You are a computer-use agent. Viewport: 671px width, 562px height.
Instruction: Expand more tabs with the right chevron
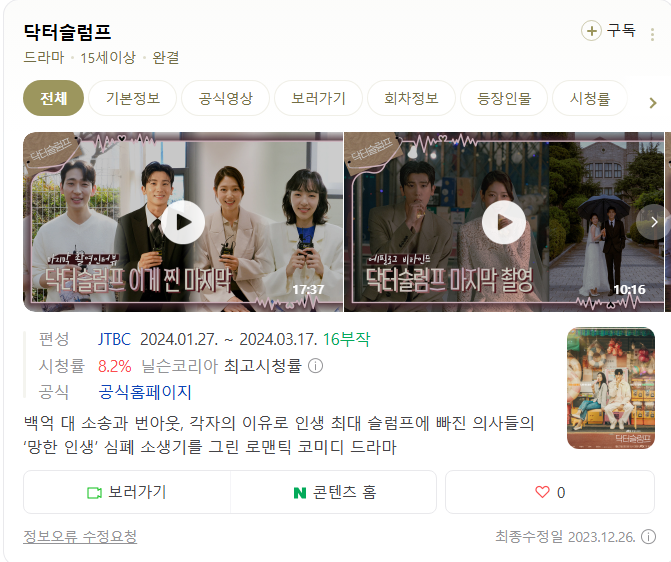653,103
